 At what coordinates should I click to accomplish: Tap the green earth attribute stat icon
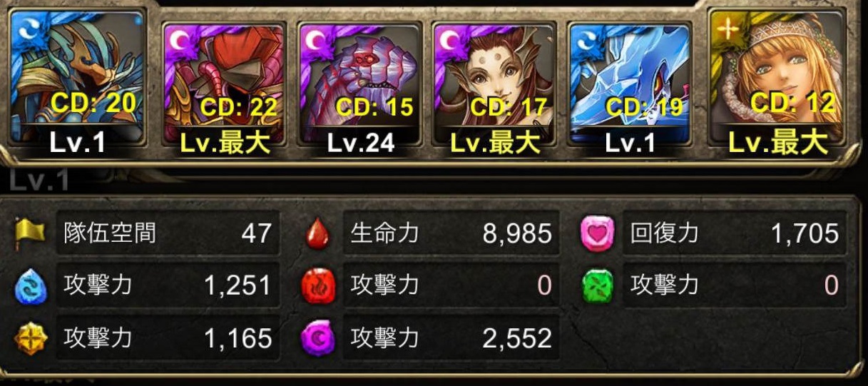pos(597,286)
